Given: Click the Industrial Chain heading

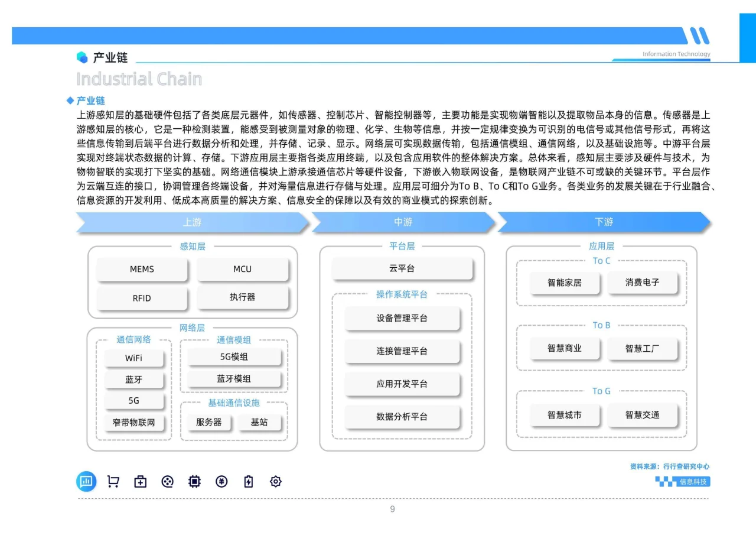Looking at the screenshot, I should pos(139,79).
